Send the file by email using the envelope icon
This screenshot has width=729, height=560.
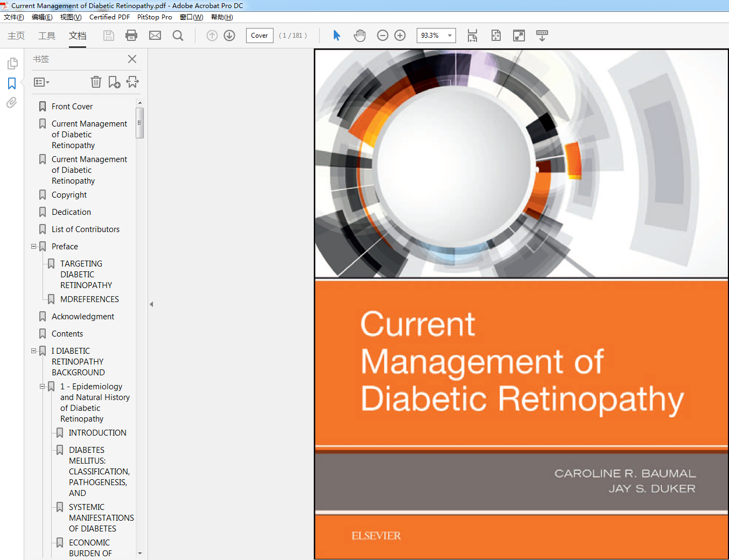tap(155, 36)
